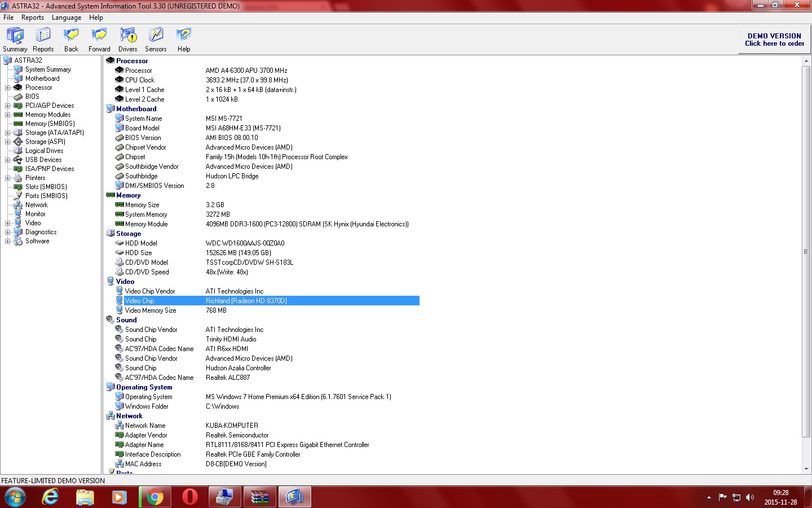Image resolution: width=812 pixels, height=508 pixels.
Task: Select System Summary in the tree
Action: click(48, 69)
